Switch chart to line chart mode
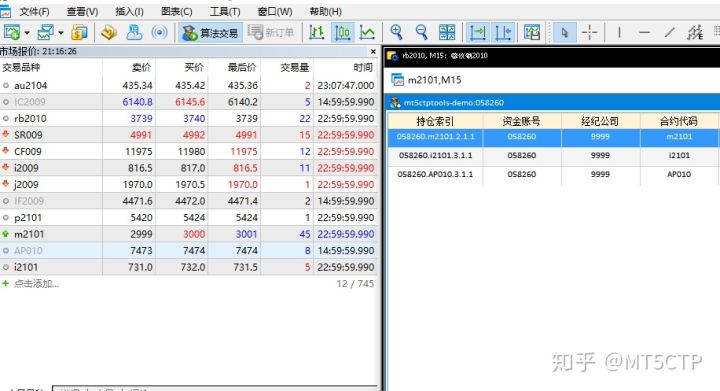Image resolution: width=720 pixels, height=391 pixels. click(x=367, y=32)
